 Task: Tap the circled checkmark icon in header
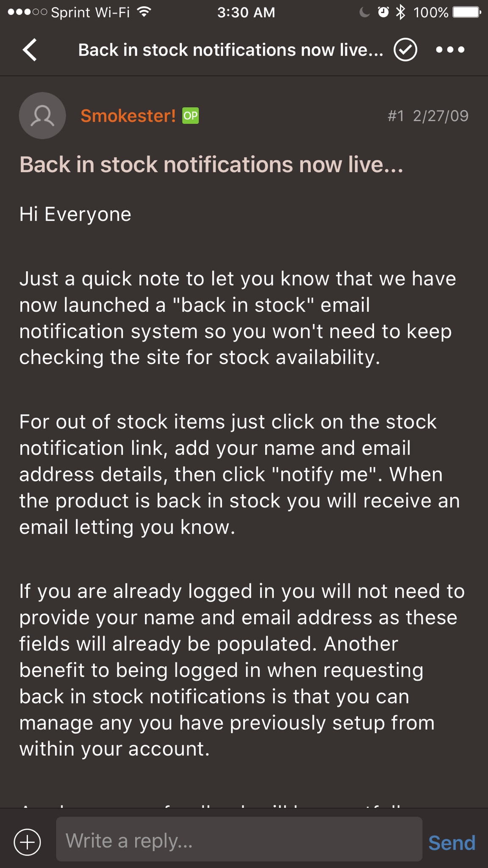click(x=405, y=50)
